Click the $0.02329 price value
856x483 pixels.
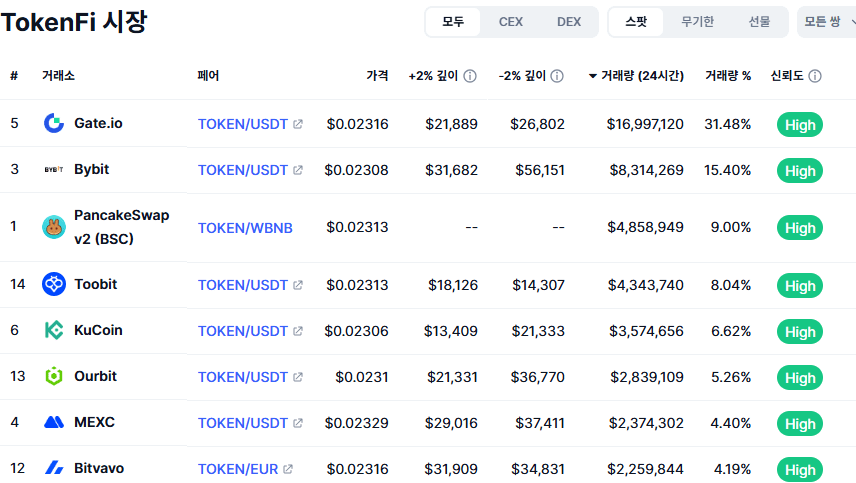point(356,422)
